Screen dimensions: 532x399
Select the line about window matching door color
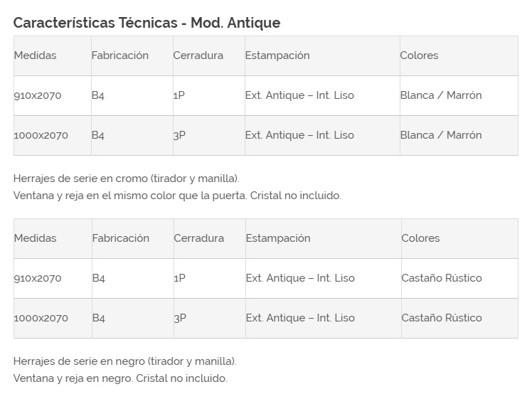tap(177, 196)
